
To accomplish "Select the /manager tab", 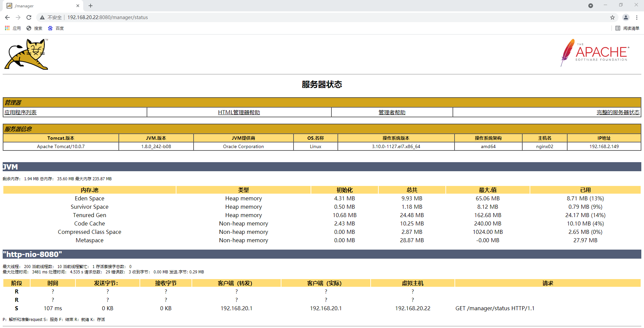I will click(x=43, y=6).
